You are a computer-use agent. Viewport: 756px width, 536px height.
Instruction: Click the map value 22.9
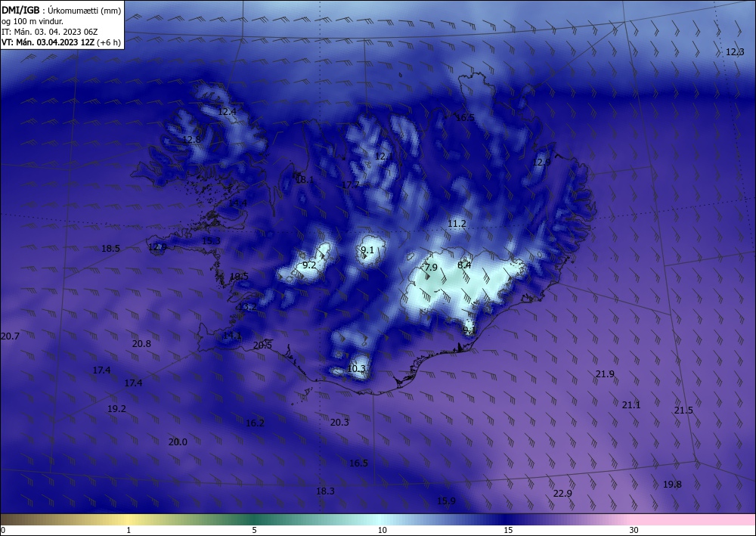click(562, 494)
